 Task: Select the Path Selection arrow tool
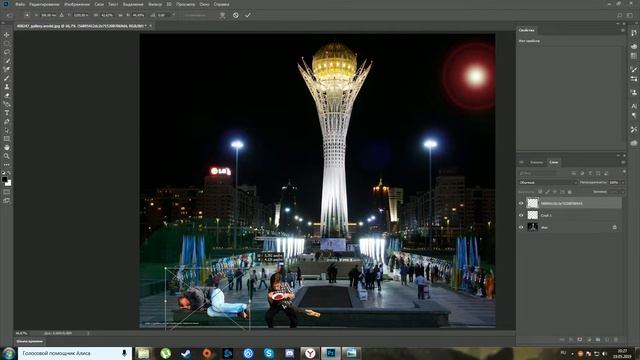tap(7, 130)
